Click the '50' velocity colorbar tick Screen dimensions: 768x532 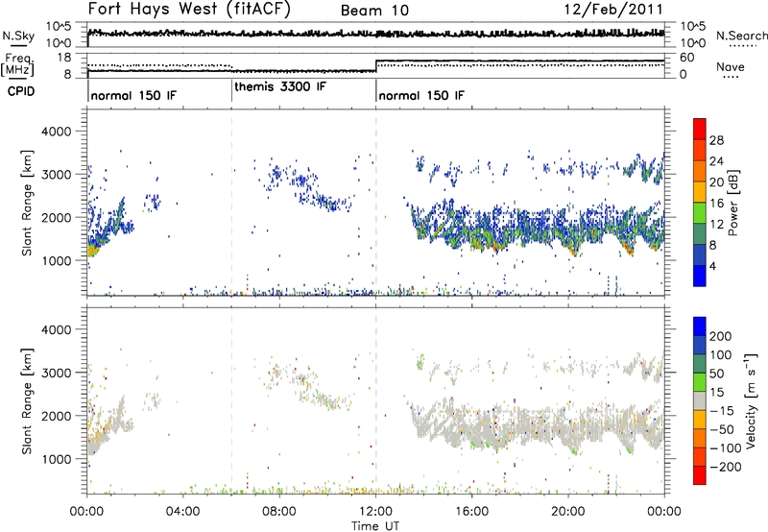pyautogui.click(x=716, y=374)
